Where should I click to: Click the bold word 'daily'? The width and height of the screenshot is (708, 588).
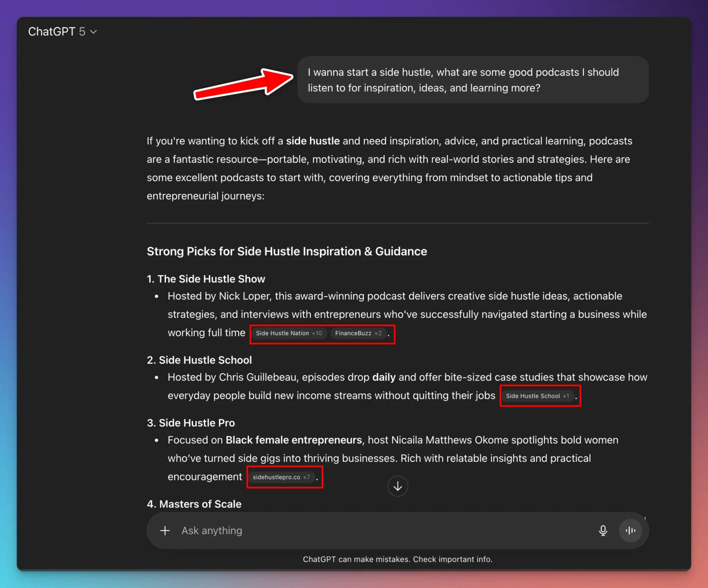coord(384,377)
